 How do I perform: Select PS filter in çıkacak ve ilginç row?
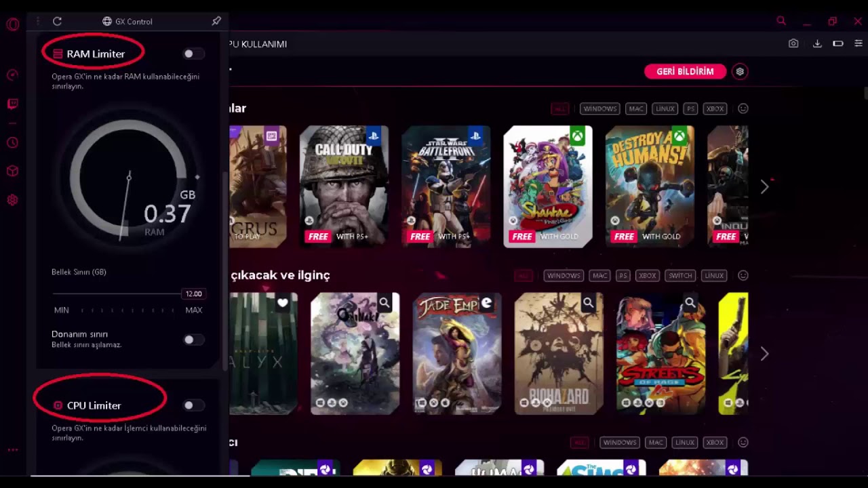(x=623, y=276)
